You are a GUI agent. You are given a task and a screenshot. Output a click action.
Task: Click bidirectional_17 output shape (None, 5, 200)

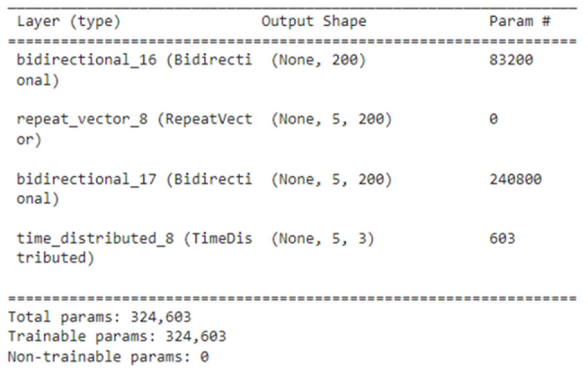(x=332, y=179)
